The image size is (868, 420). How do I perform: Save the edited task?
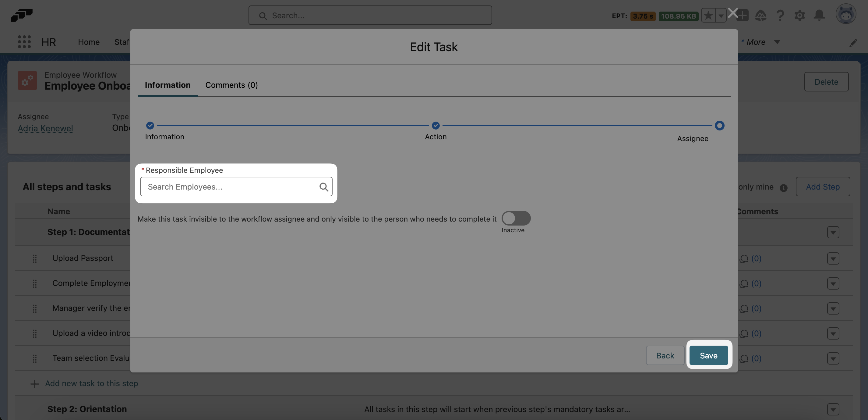[708, 355]
